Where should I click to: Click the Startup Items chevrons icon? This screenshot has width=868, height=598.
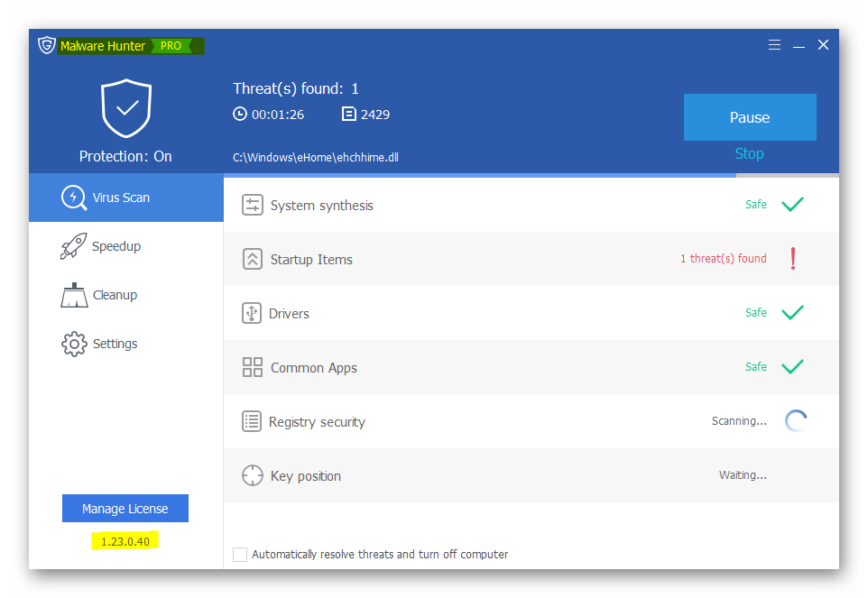tap(253, 259)
